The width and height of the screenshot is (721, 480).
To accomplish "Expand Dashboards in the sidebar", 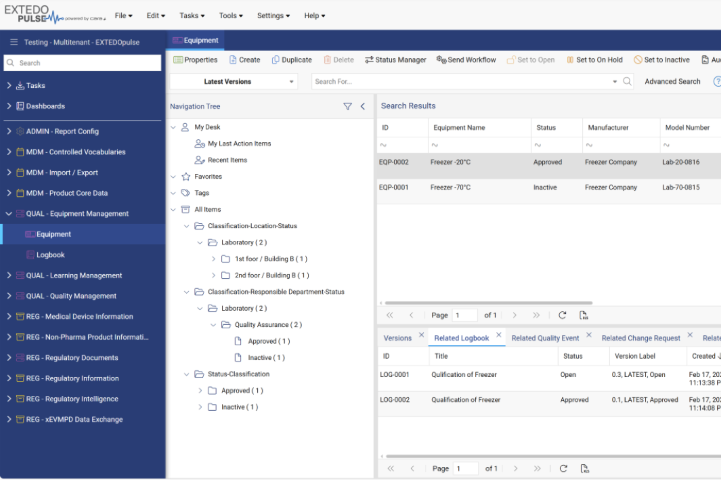I will (9, 106).
